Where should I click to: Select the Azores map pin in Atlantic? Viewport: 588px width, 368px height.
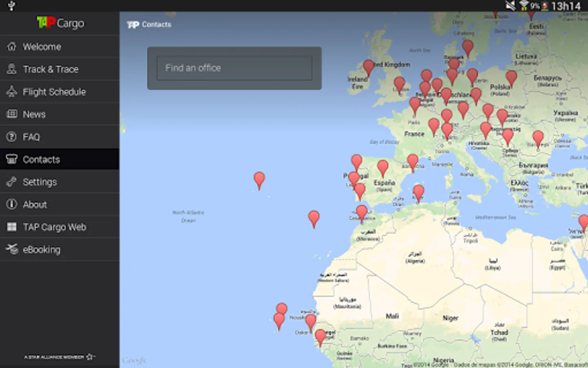pos(259,180)
